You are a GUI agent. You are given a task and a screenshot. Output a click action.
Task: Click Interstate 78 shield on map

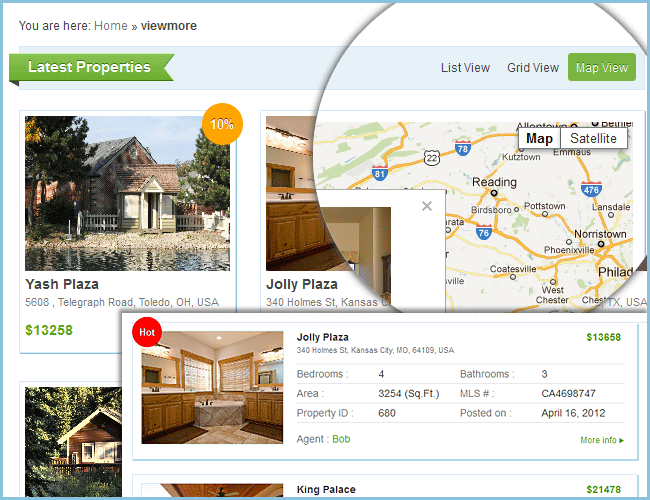pos(463,148)
